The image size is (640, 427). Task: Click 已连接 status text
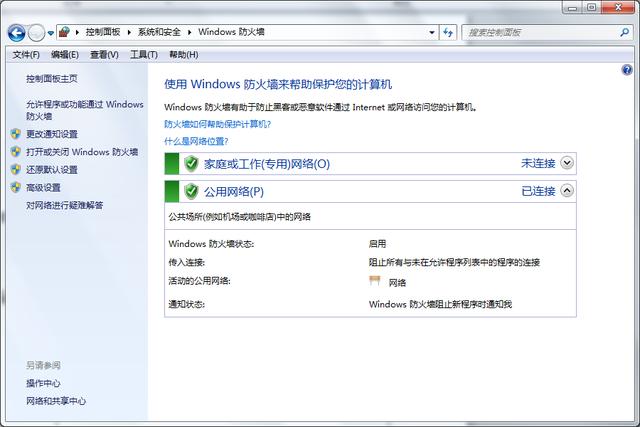pos(538,191)
